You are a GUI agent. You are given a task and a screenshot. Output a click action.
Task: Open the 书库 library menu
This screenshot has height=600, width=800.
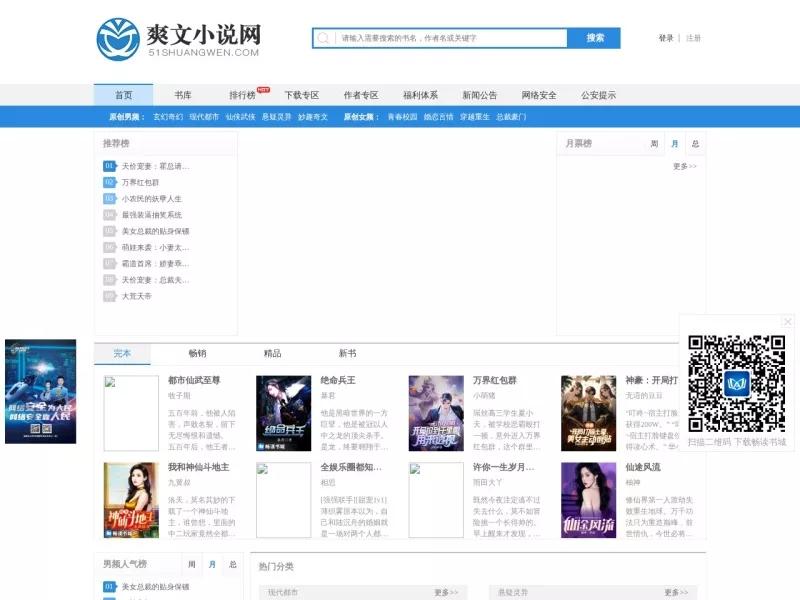coord(183,95)
